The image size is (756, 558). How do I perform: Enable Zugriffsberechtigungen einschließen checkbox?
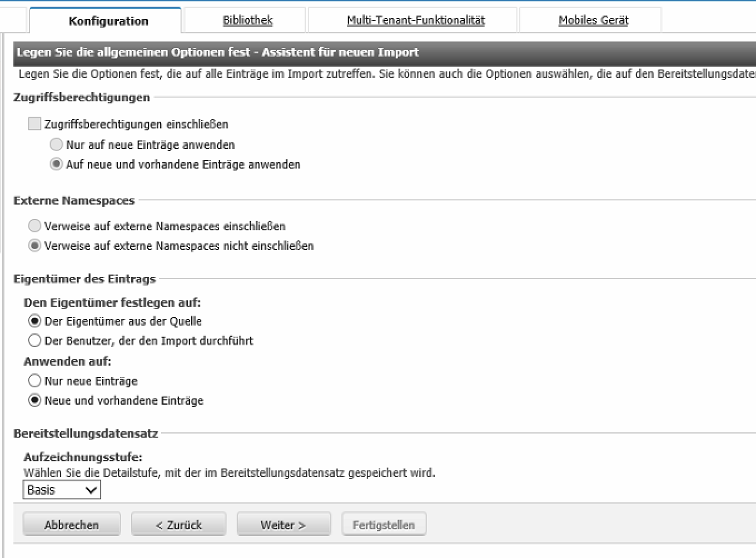(34, 123)
